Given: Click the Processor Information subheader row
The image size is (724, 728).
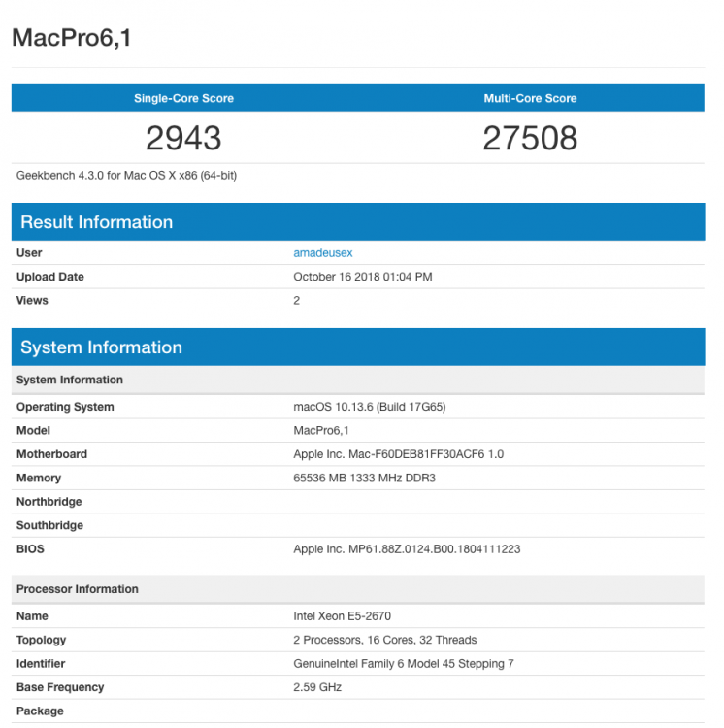Looking at the screenshot, I should pyautogui.click(x=358, y=589).
